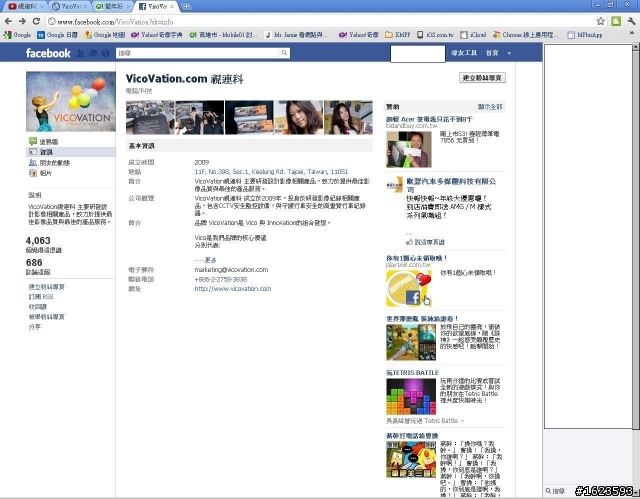Reload the page with the refresh icon
The height and width of the screenshot is (499, 640).
click(36, 21)
